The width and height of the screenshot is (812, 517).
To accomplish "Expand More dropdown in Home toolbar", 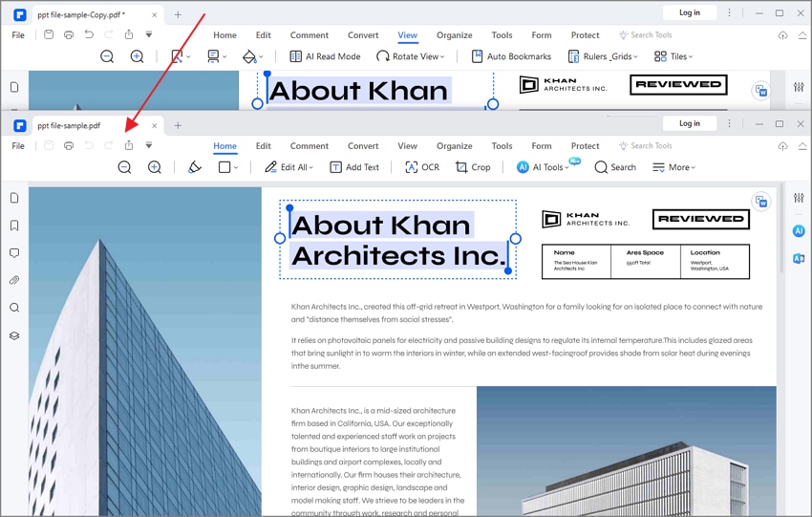I will 673,167.
